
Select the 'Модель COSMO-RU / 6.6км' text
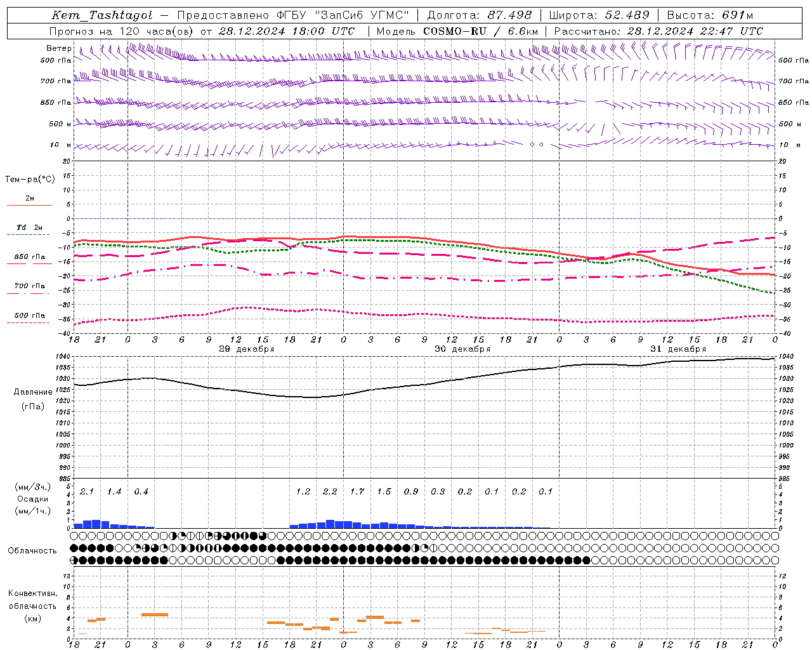(457, 31)
